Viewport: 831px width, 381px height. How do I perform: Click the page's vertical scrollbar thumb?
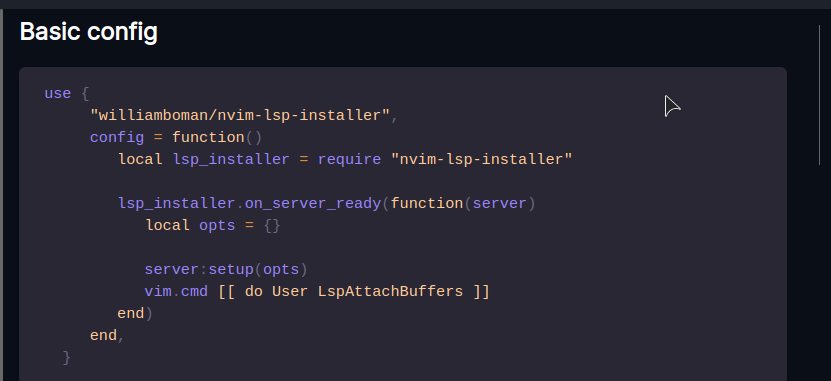coord(819,95)
